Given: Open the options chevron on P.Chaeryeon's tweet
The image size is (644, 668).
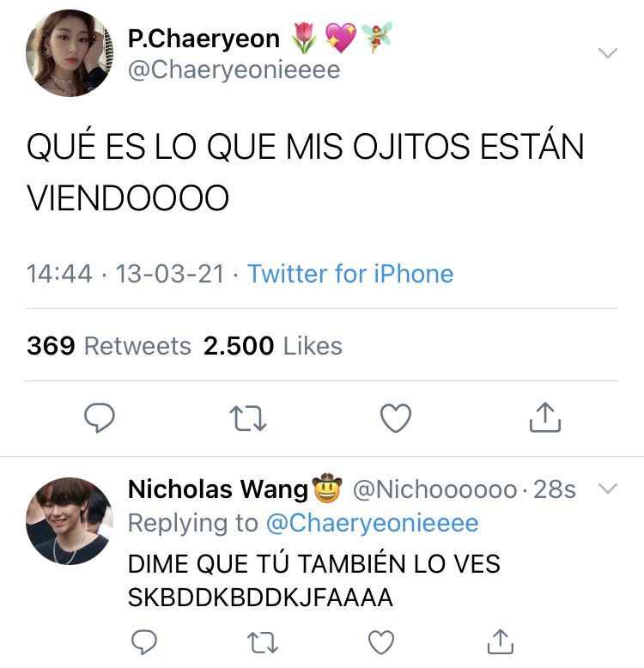Looking at the screenshot, I should click(607, 53).
